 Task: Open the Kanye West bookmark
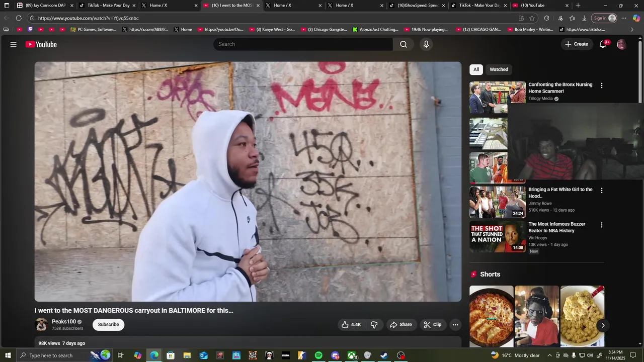click(272, 30)
